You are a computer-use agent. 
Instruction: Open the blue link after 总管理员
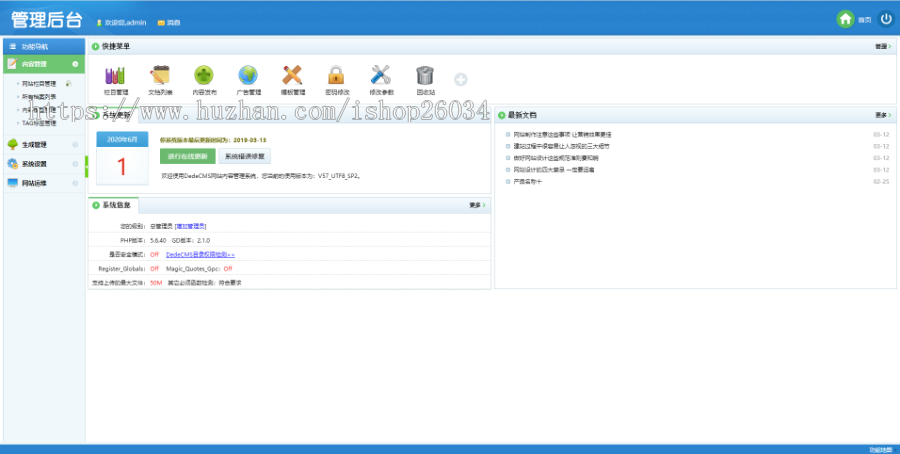(191, 226)
